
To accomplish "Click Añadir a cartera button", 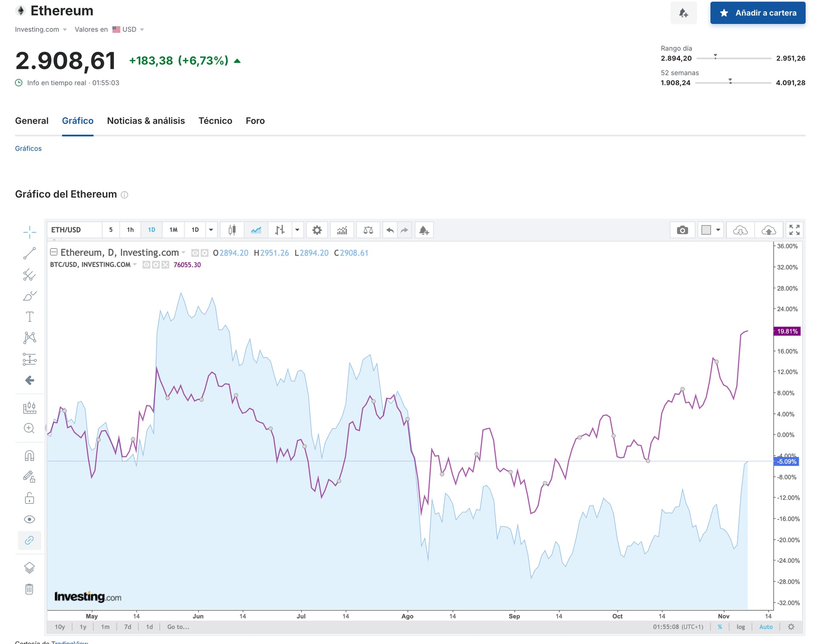I will pos(758,13).
